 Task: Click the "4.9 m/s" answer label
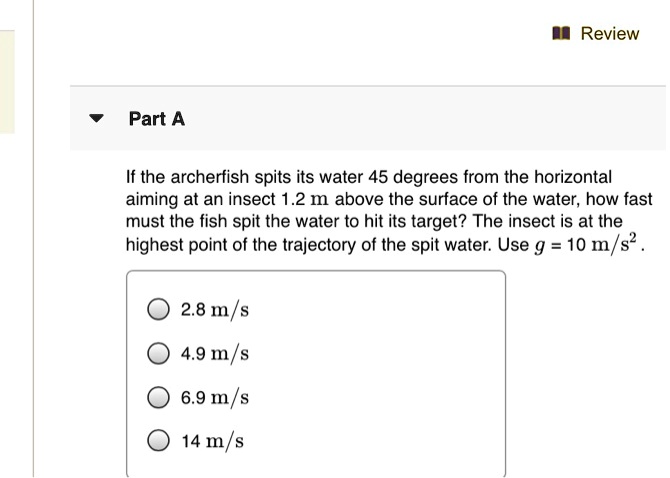(214, 353)
